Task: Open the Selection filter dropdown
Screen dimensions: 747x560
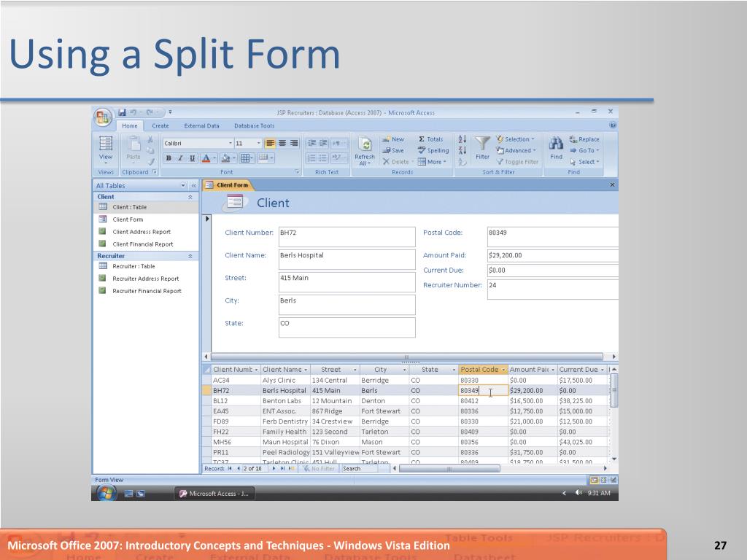Action: click(x=515, y=139)
